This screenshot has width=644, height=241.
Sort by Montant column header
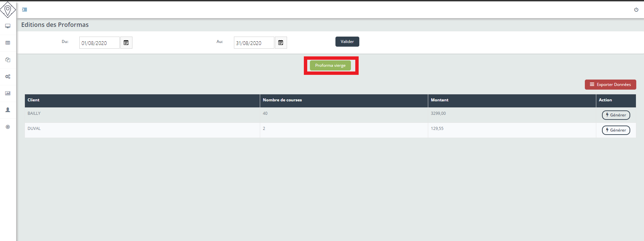pyautogui.click(x=439, y=100)
